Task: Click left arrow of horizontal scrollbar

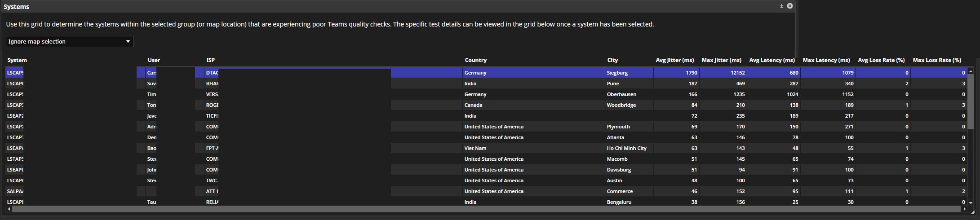Action: coord(9,209)
